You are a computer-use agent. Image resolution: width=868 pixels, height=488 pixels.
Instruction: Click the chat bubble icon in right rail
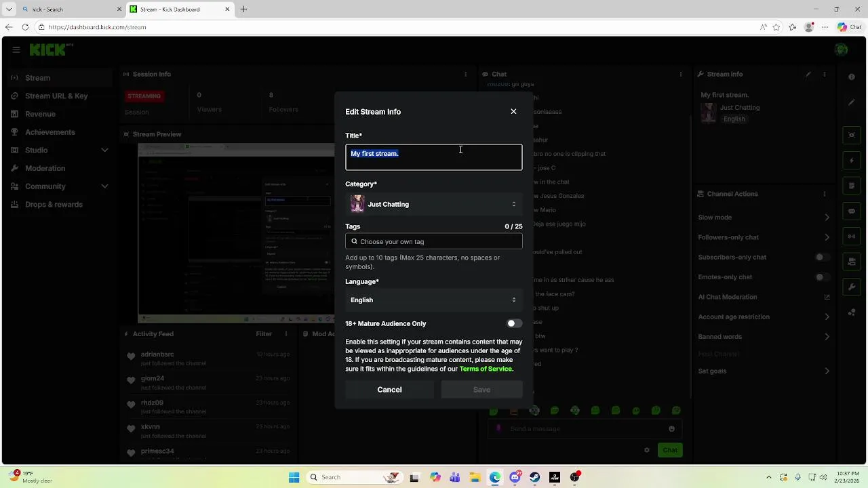tap(852, 211)
